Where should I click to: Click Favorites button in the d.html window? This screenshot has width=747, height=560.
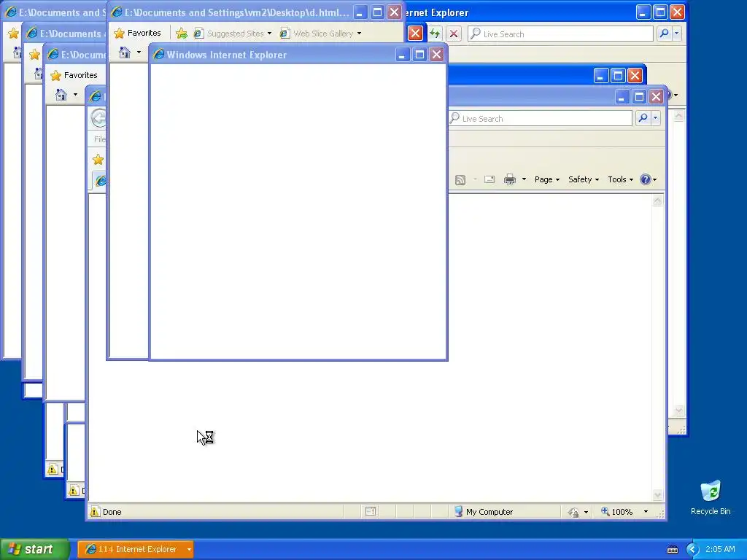tap(138, 33)
